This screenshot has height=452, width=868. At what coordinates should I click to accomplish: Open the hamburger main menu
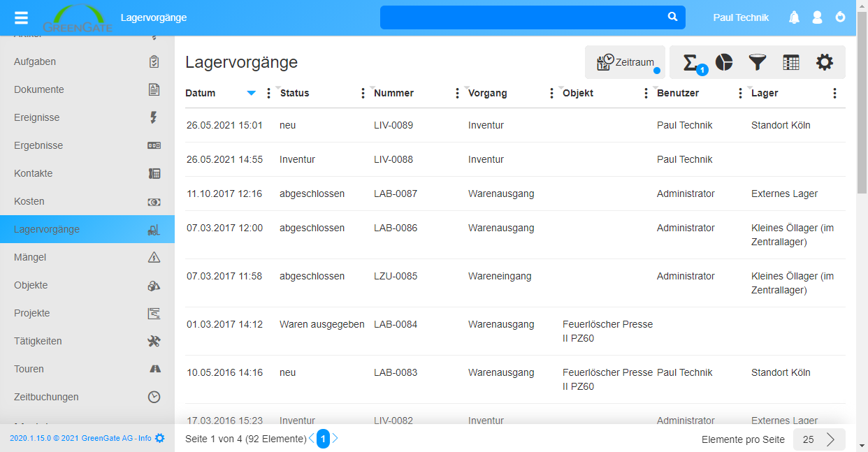point(21,17)
